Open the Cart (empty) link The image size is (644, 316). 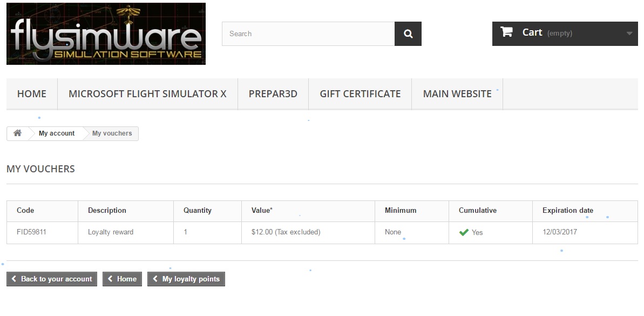point(565,33)
